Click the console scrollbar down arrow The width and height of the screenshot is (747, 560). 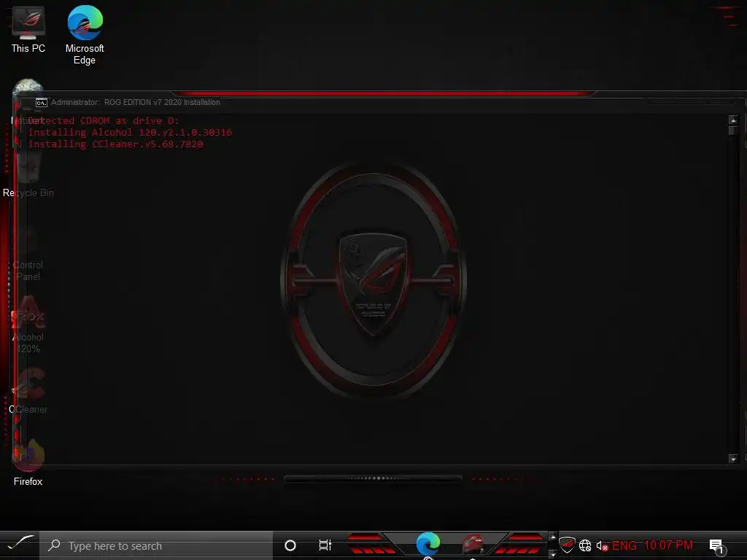[733, 459]
